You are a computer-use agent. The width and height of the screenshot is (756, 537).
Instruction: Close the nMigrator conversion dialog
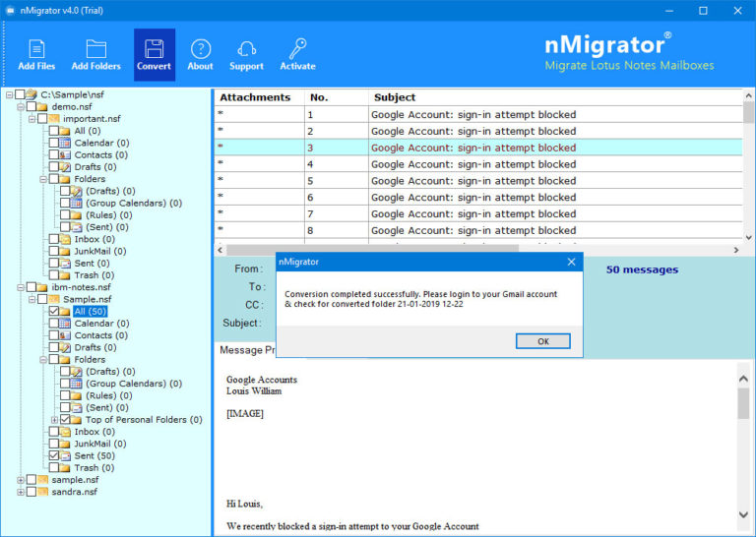pos(571,262)
